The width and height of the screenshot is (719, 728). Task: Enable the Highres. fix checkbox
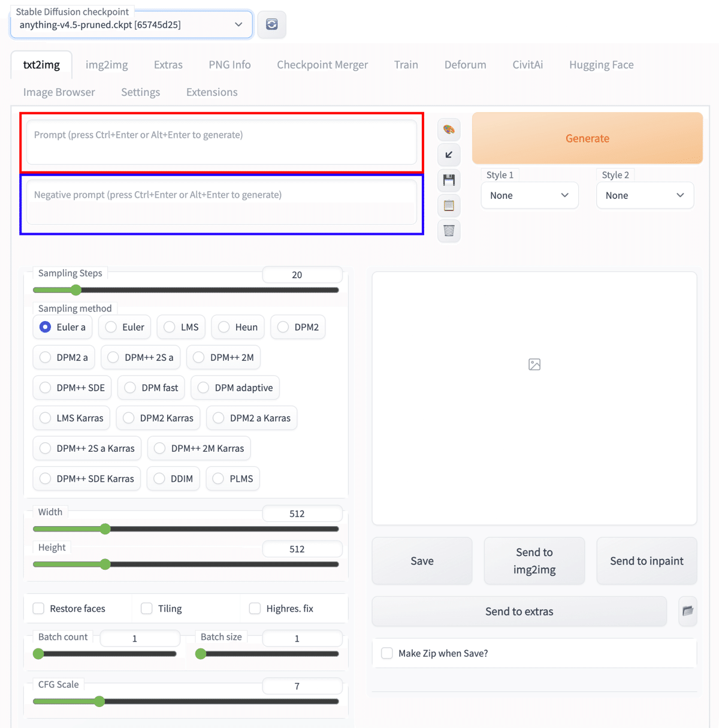[255, 609]
